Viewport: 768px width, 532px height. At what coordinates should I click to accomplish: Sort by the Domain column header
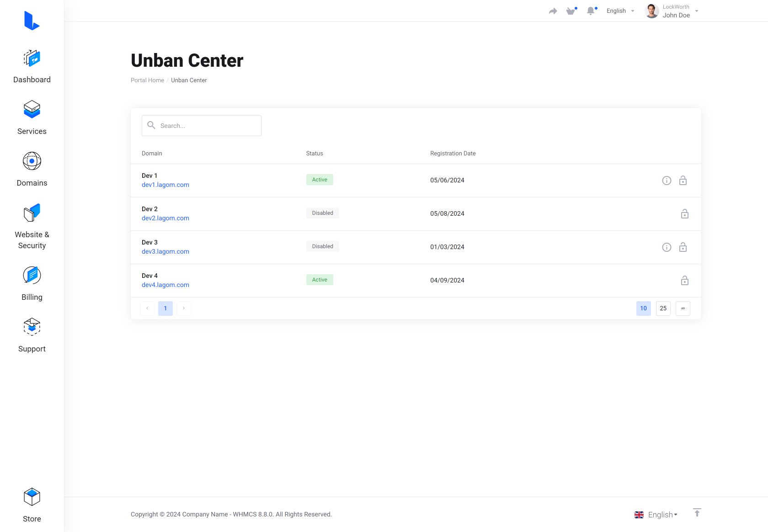pyautogui.click(x=152, y=154)
